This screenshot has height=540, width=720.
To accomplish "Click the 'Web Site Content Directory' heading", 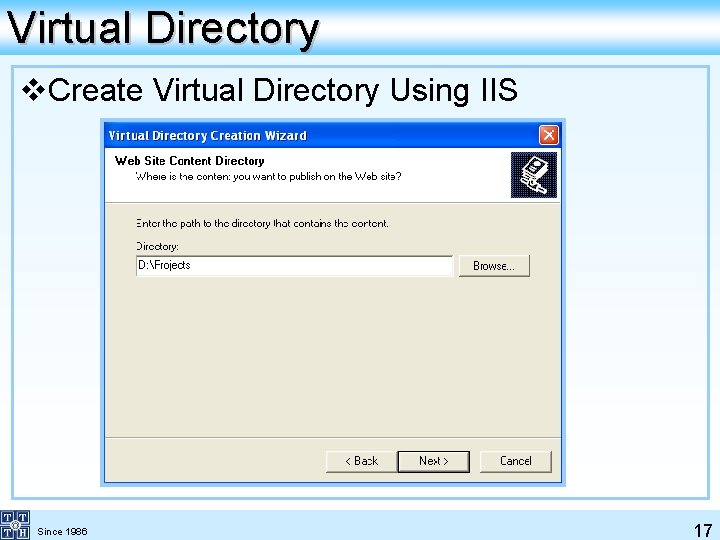I will click(190, 161).
